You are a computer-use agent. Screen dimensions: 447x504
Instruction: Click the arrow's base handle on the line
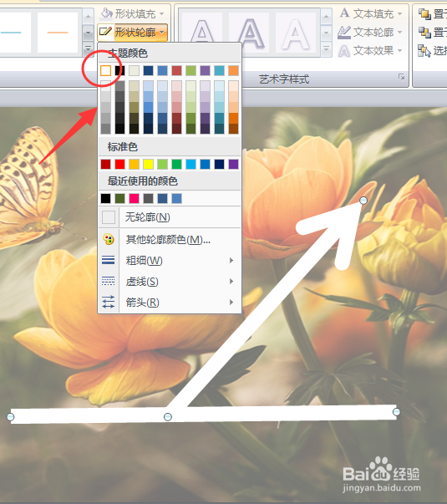pyautogui.click(x=168, y=417)
